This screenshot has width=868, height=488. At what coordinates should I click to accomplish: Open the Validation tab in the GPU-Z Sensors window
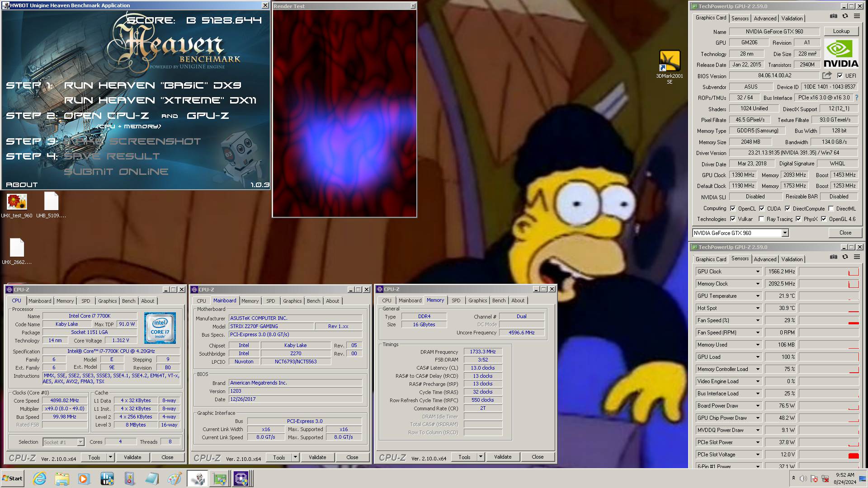coord(792,259)
